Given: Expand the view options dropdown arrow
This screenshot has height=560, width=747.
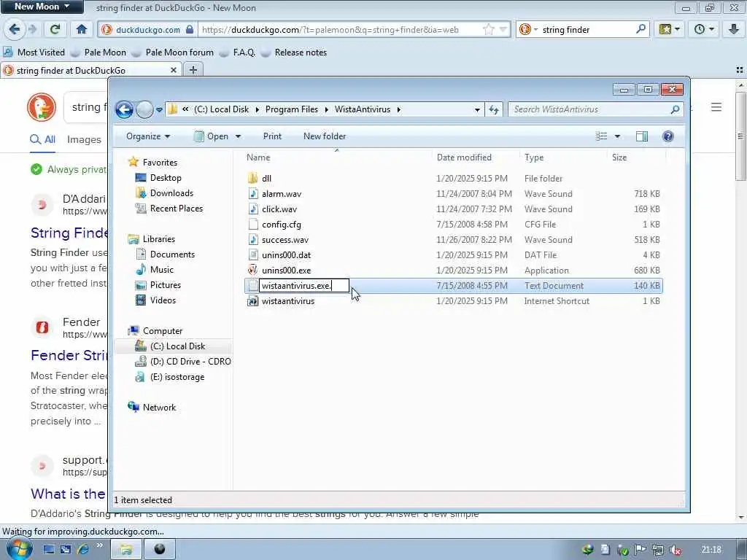Looking at the screenshot, I should [x=617, y=136].
